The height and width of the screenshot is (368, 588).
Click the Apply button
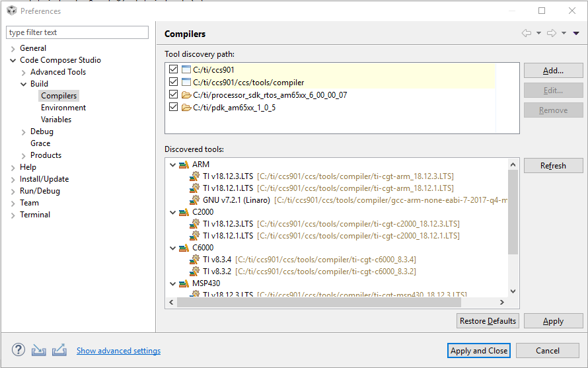[x=553, y=321]
